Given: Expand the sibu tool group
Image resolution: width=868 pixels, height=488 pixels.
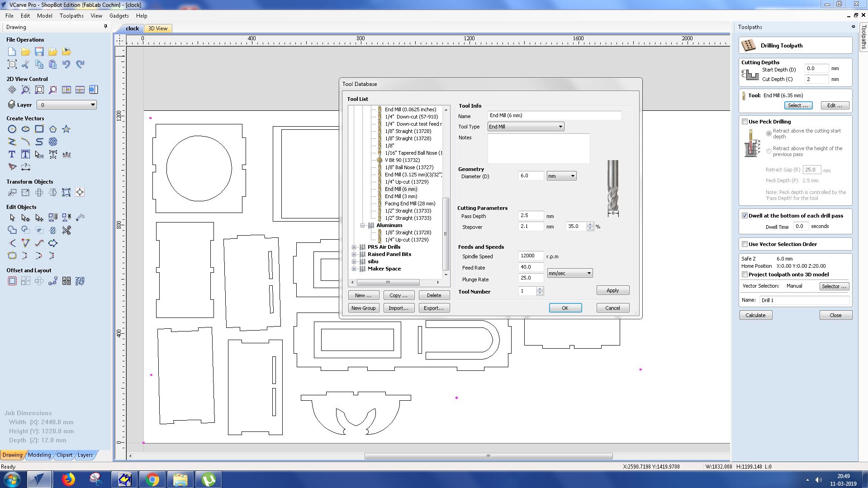Looking at the screenshot, I should click(354, 261).
